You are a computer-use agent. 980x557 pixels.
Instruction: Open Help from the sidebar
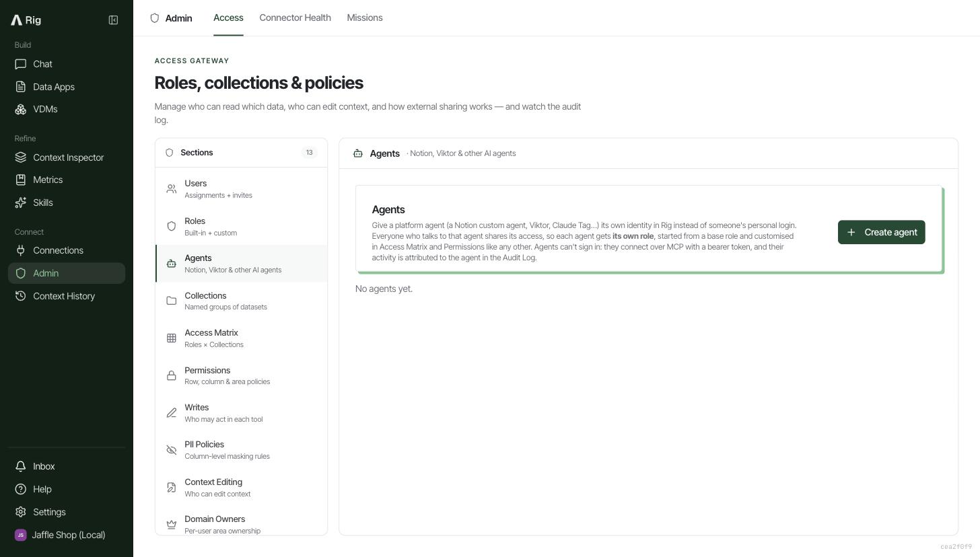pyautogui.click(x=67, y=489)
